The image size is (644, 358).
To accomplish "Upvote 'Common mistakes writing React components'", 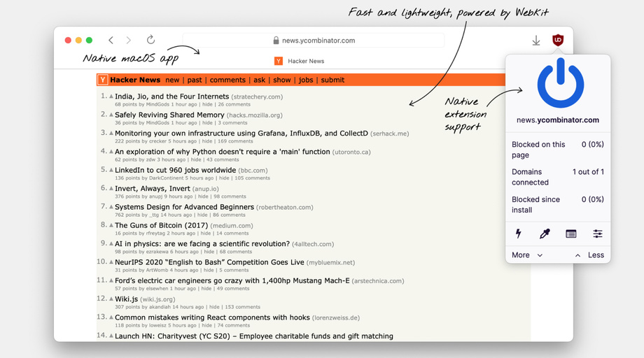I will coord(111,317).
